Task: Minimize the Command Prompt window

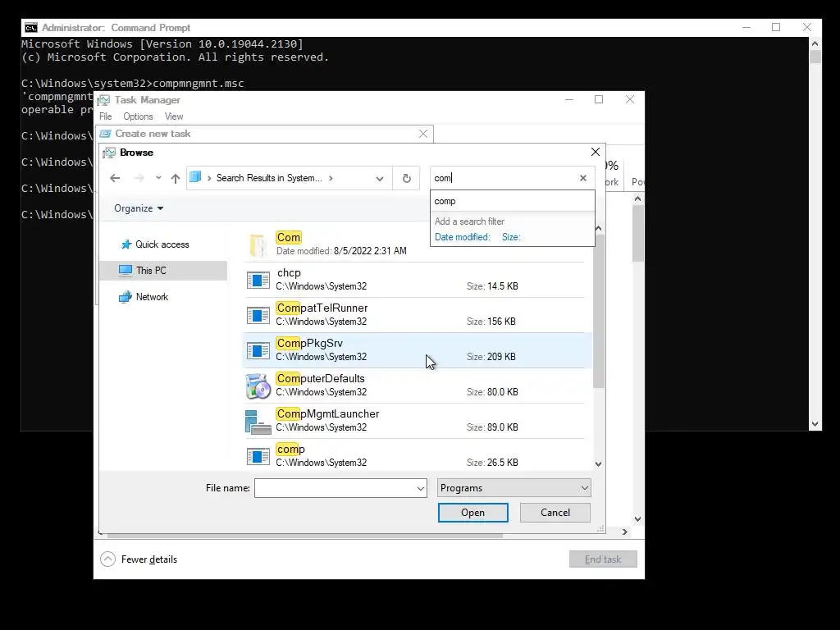Action: coord(746,27)
